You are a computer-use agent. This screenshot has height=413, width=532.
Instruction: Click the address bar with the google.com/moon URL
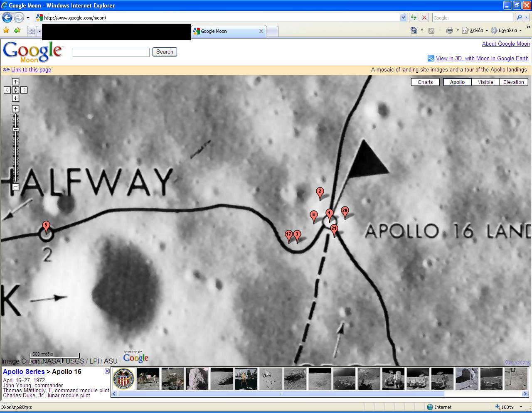click(217, 17)
